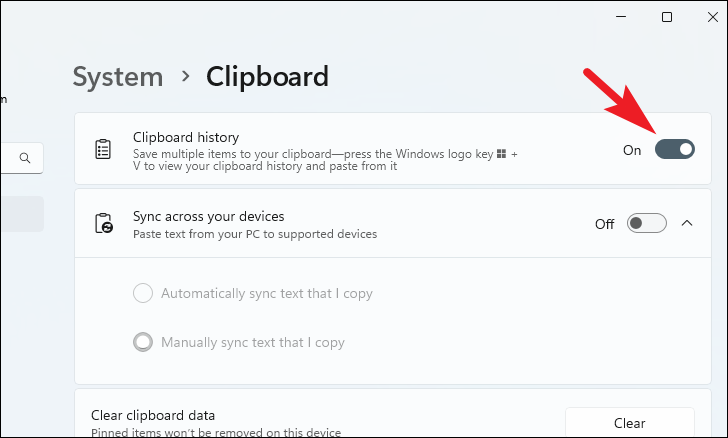Click the Clear clipboard data button
The width and height of the screenshot is (728, 438).
pyautogui.click(x=630, y=422)
